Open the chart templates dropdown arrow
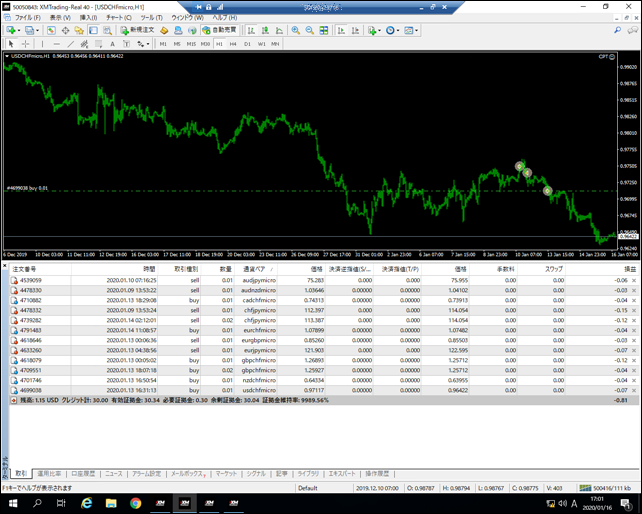Screen dimensions: 642x514 tap(416, 30)
